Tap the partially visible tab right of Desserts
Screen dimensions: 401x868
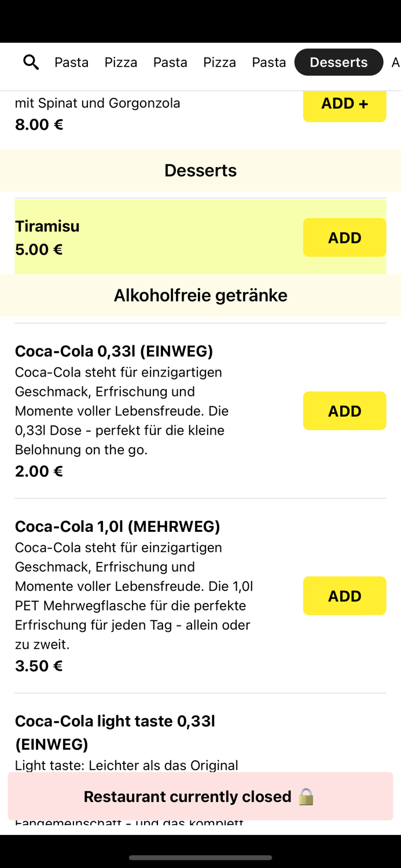396,62
